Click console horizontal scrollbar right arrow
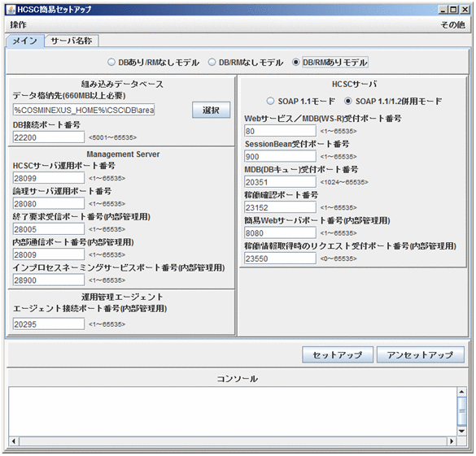 (452, 441)
